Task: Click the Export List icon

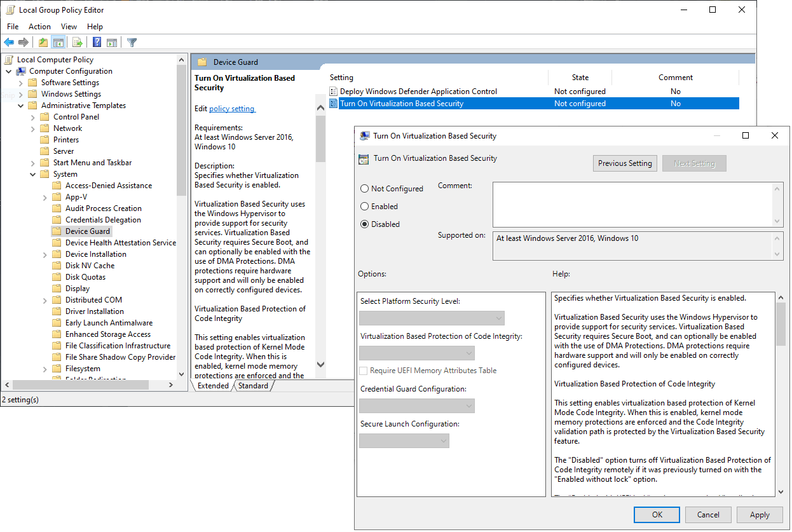Action: coord(77,42)
